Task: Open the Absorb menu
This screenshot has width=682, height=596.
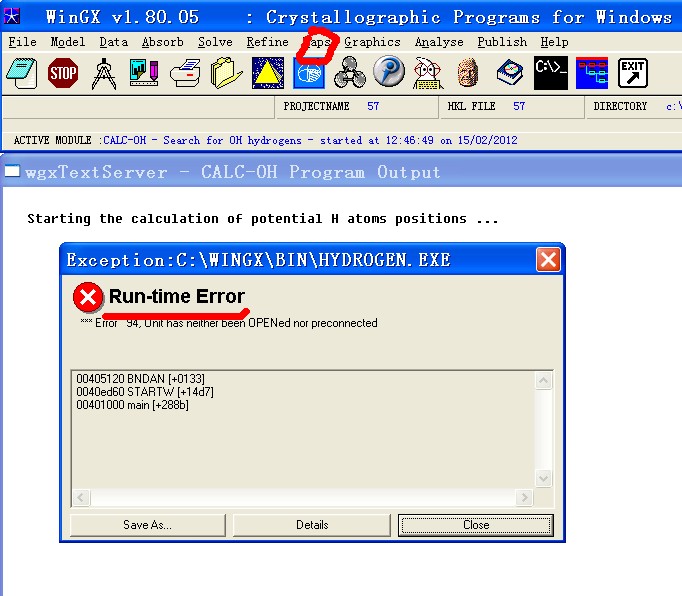Action: (x=163, y=42)
